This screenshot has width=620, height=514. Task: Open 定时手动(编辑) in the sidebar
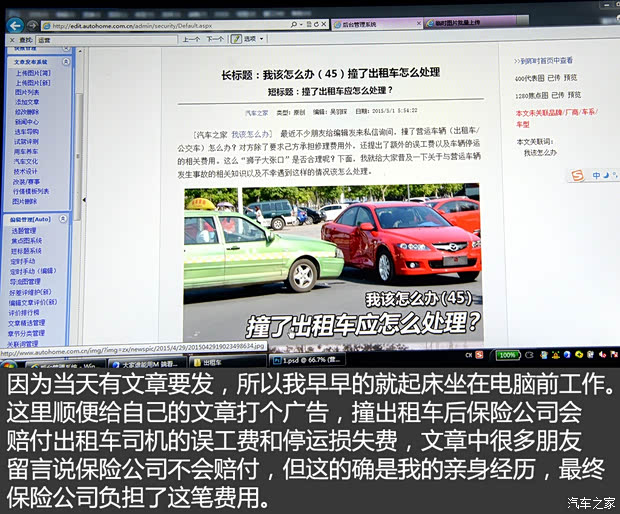click(33, 271)
